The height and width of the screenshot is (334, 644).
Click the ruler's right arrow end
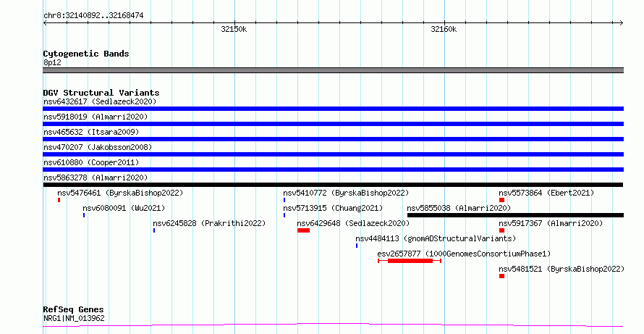622,23
